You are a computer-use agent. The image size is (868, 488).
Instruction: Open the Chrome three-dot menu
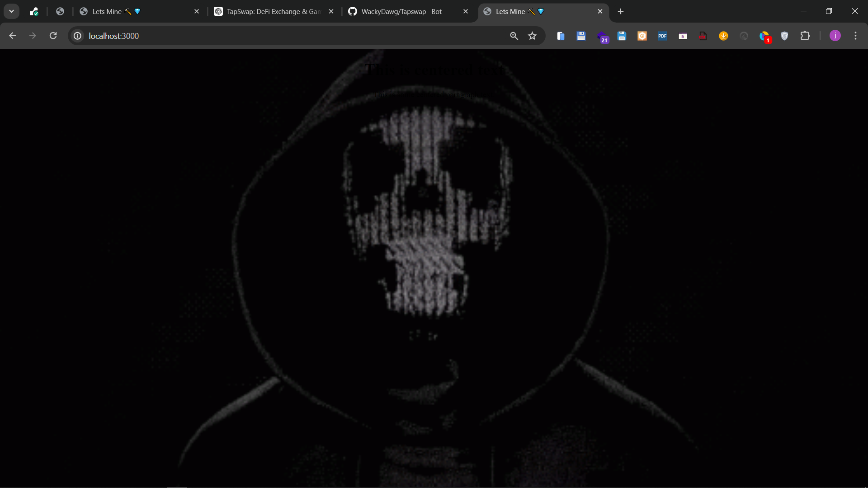click(x=855, y=36)
